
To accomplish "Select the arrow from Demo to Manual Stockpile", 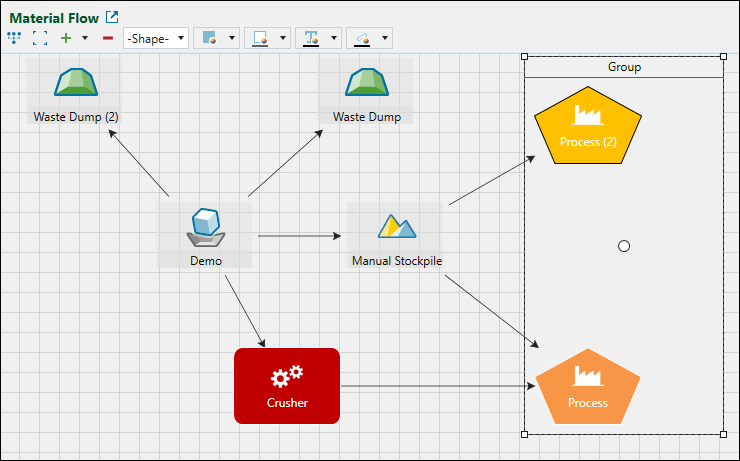I will (300, 235).
